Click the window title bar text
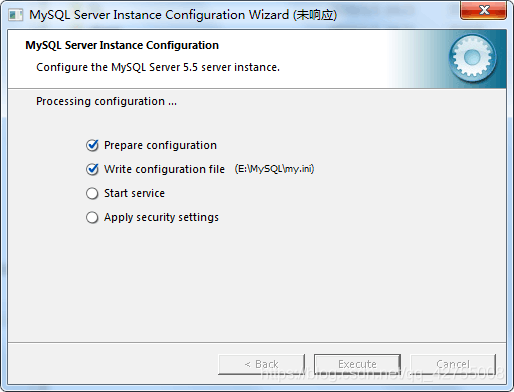The height and width of the screenshot is (392, 514). point(183,15)
